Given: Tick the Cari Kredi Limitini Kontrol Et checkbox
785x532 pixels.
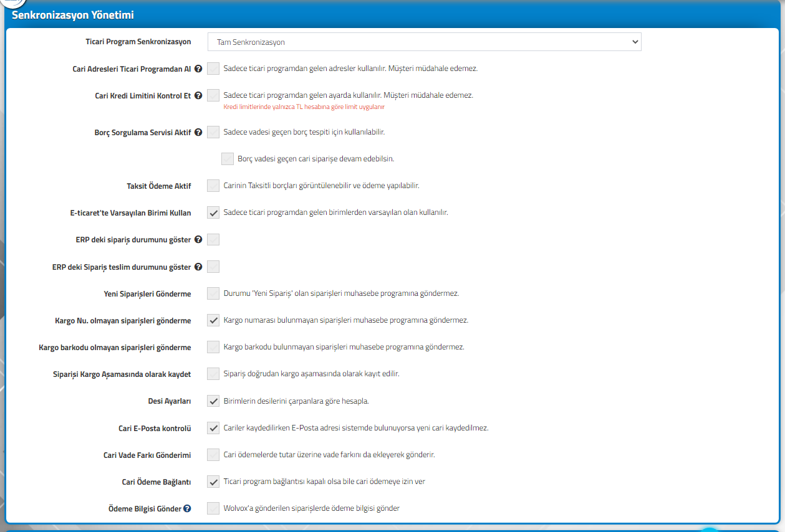Looking at the screenshot, I should point(213,95).
